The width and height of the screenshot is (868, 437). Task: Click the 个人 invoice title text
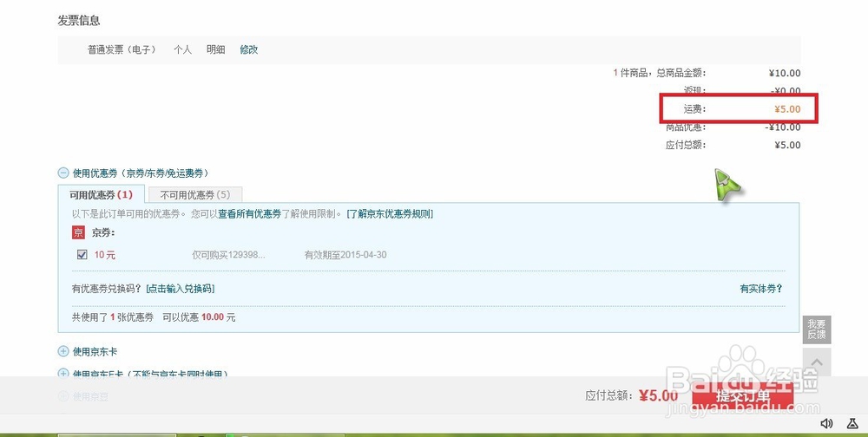coord(182,49)
